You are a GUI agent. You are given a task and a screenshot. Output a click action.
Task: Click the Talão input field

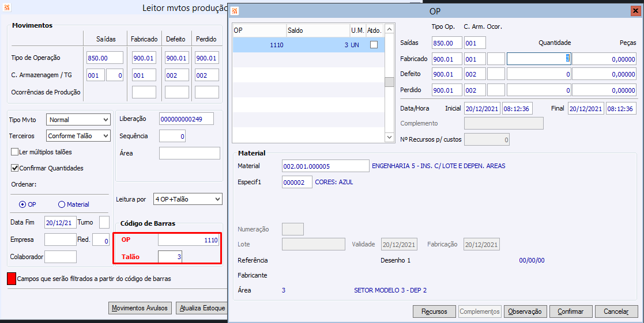[x=170, y=257]
